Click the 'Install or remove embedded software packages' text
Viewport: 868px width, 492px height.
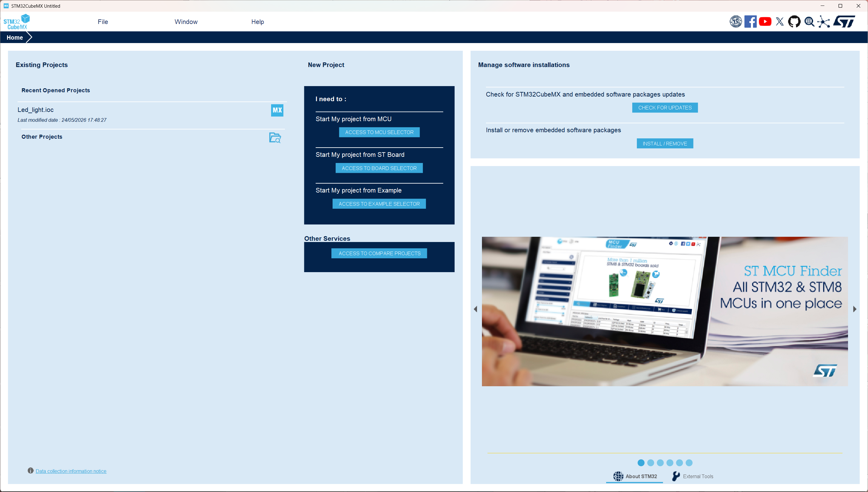coord(553,130)
